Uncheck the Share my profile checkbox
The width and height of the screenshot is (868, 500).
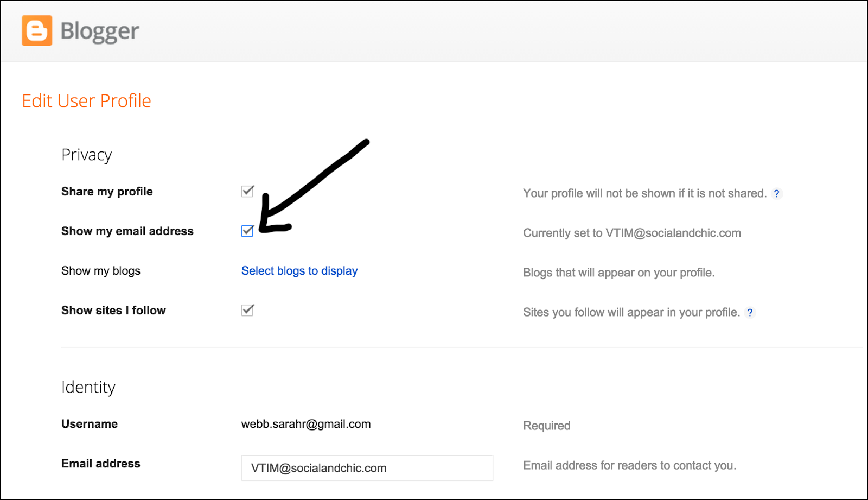point(247,191)
